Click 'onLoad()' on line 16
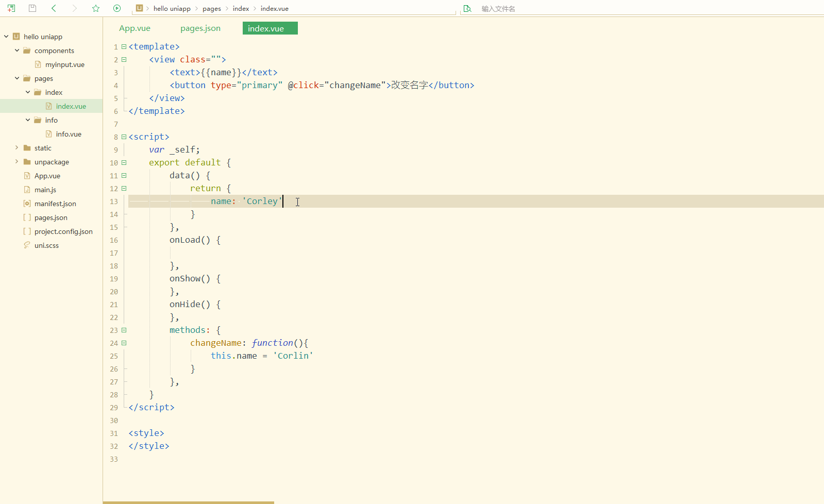Screen dimensions: 824x504 tap(190, 240)
